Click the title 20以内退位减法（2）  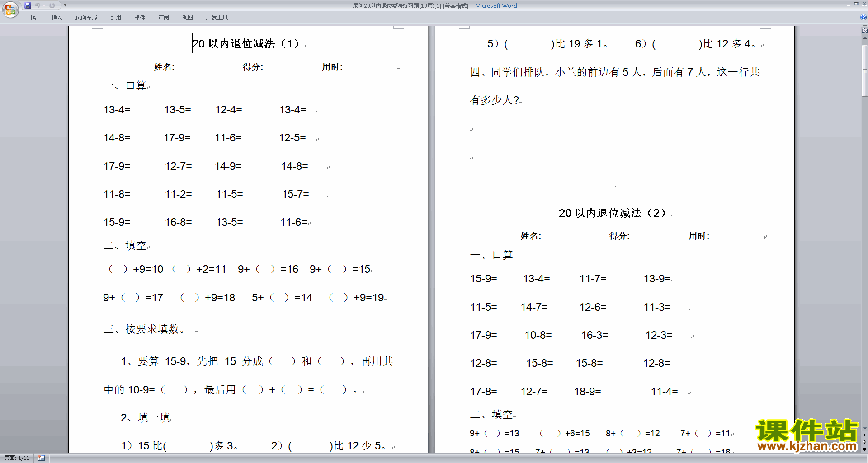point(613,213)
